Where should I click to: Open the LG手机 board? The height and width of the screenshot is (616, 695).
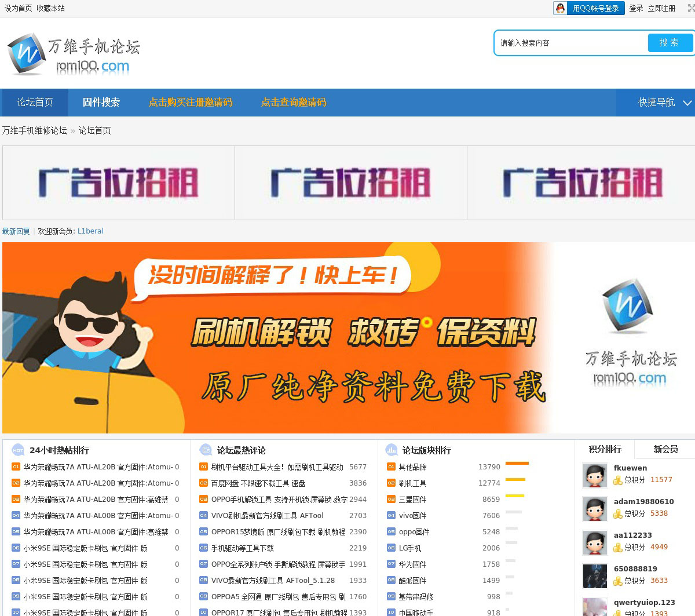click(410, 548)
